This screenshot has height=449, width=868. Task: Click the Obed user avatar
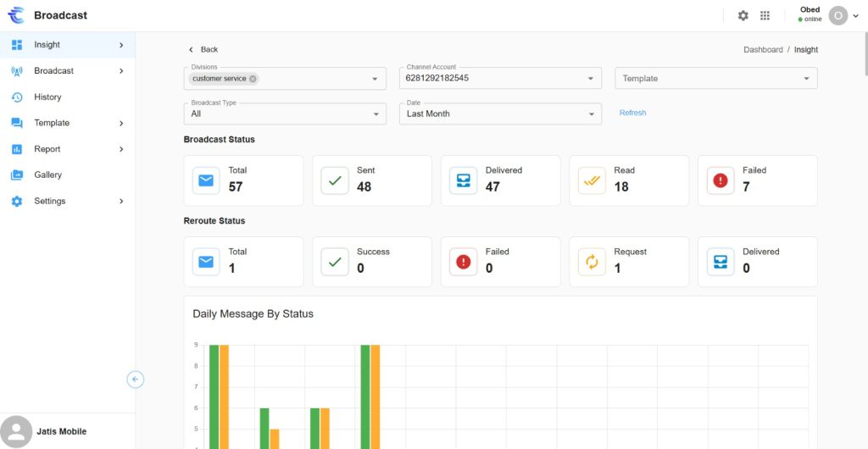point(838,15)
